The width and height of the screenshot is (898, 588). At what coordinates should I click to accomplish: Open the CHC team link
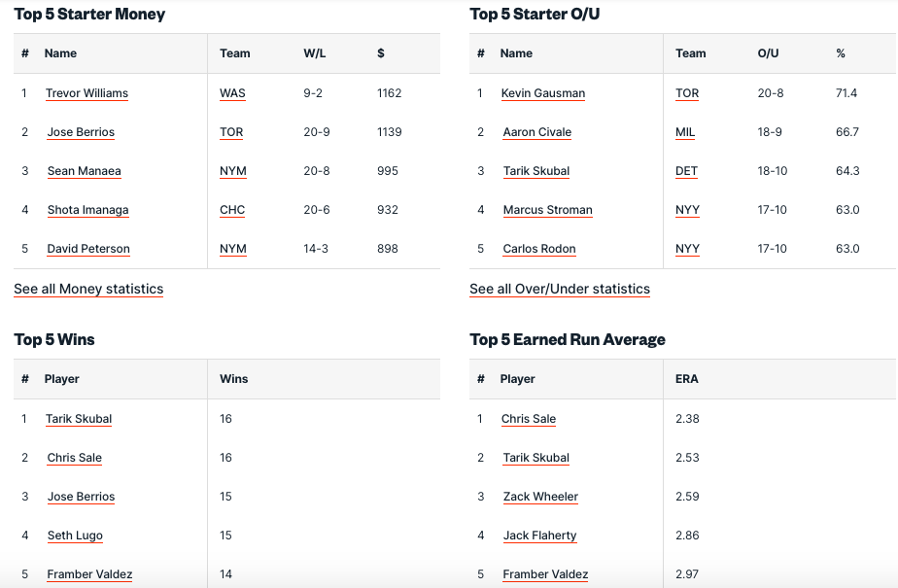click(x=232, y=210)
